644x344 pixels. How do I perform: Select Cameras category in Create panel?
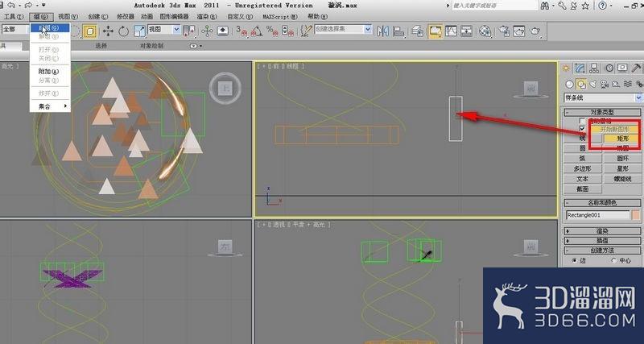(x=605, y=85)
